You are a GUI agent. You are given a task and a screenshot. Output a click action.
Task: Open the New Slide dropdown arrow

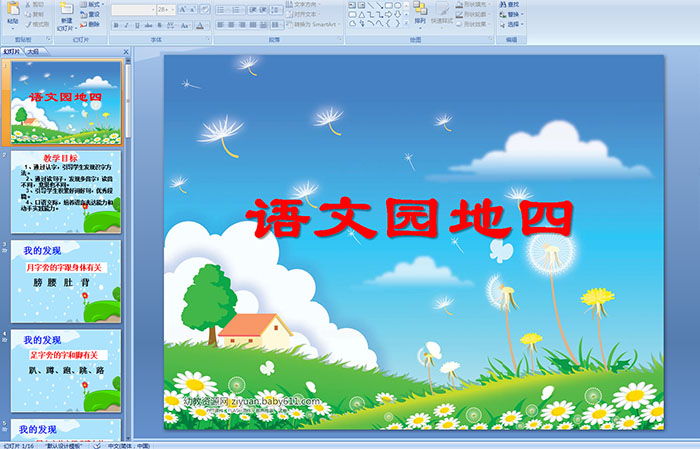pos(75,29)
